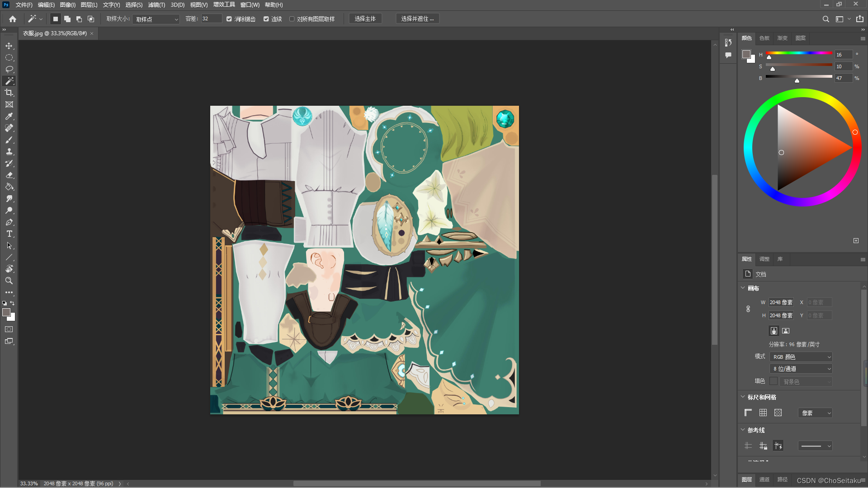The height and width of the screenshot is (488, 868).
Task: Select the Horizontal Type tool
Action: tap(9, 234)
